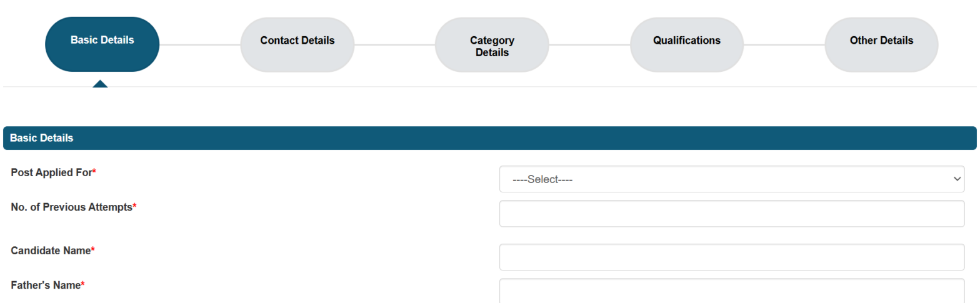Click the Father's Name label text
Viewport: 980px width, 303px height.
(x=46, y=286)
